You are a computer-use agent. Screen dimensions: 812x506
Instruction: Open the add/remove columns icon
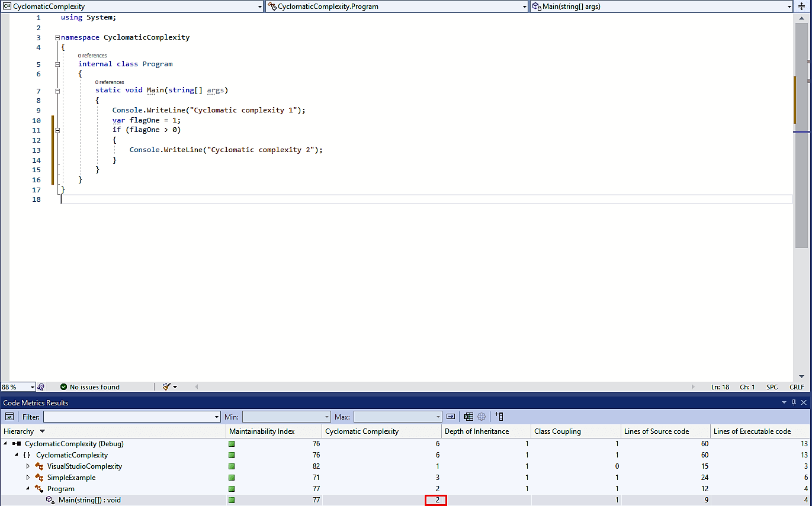[x=499, y=417]
